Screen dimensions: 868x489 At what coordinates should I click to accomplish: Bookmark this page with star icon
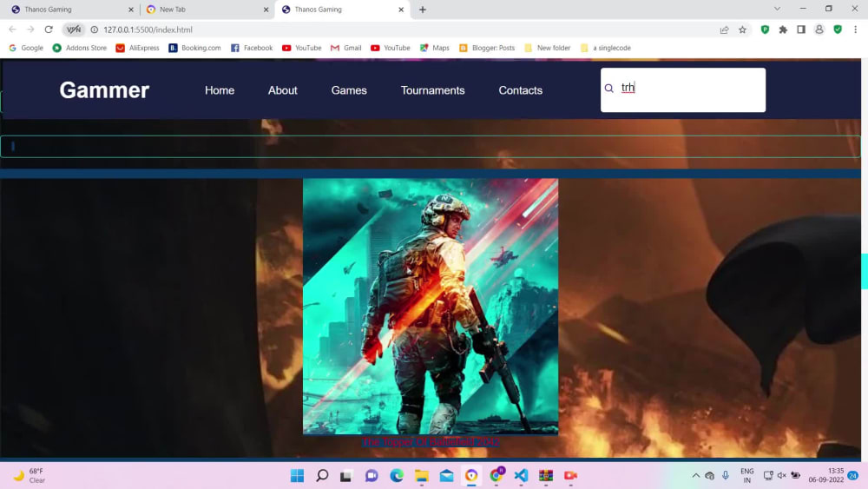coord(742,30)
